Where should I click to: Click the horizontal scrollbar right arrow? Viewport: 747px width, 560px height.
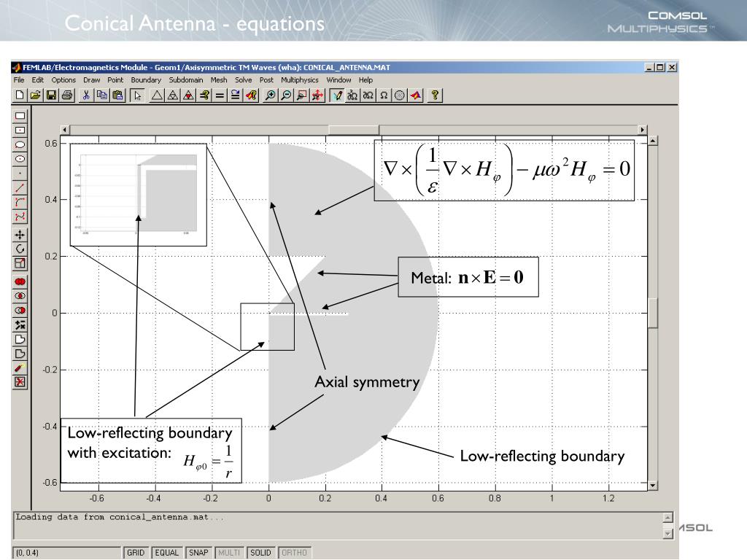[x=642, y=130]
